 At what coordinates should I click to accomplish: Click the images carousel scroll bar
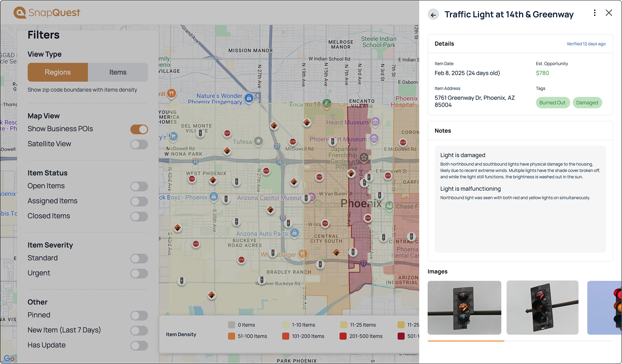466,341
